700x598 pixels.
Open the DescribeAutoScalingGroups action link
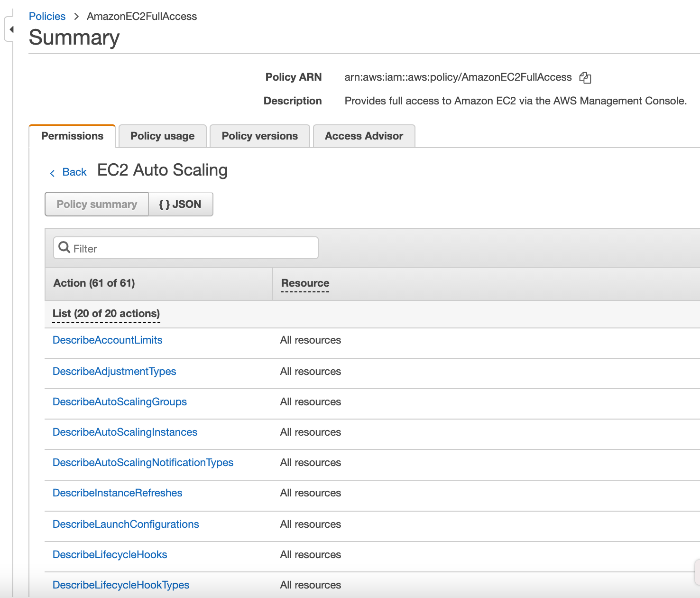click(120, 402)
